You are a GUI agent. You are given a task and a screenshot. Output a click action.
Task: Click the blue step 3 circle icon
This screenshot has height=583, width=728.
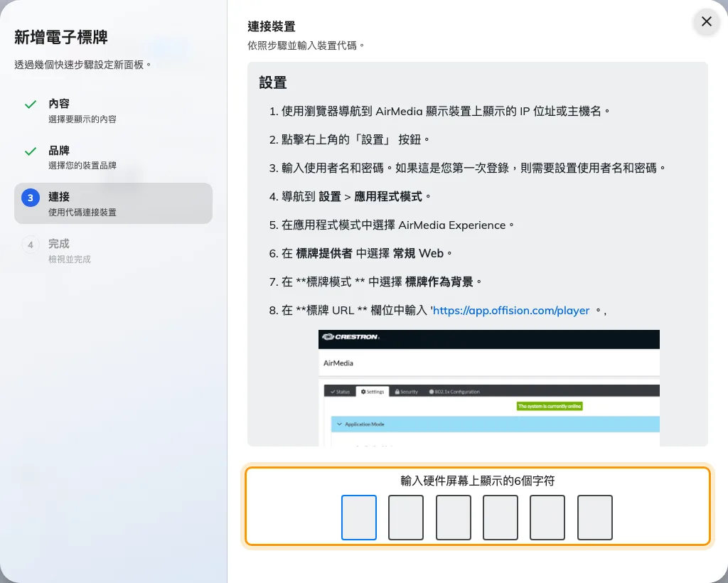pyautogui.click(x=31, y=198)
